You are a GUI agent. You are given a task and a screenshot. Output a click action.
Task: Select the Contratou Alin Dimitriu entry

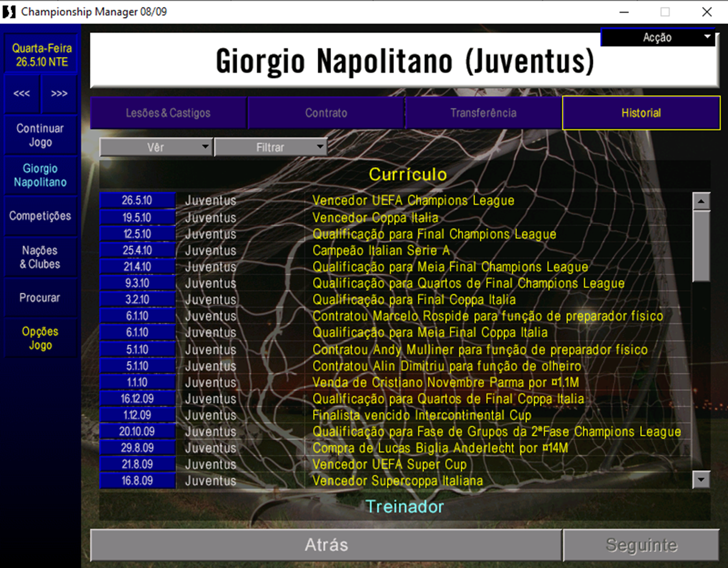[446, 366]
